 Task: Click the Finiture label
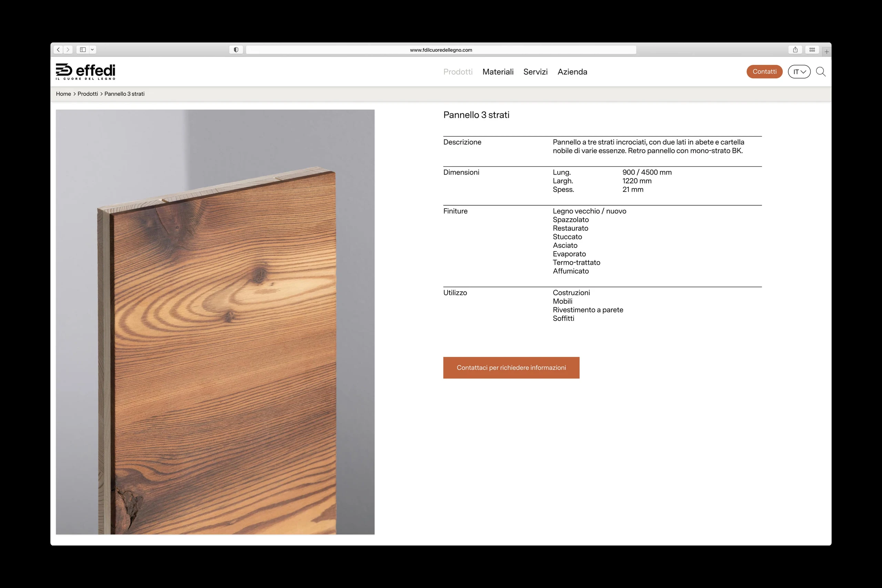pos(455,211)
